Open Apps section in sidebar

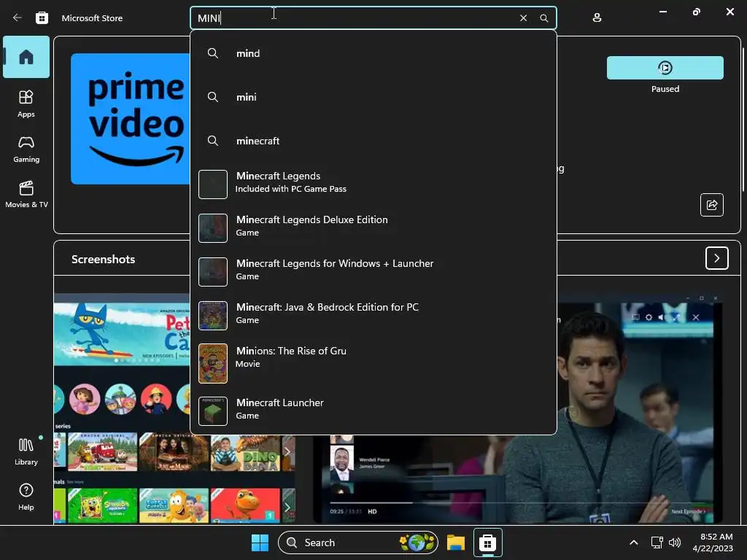point(26,104)
